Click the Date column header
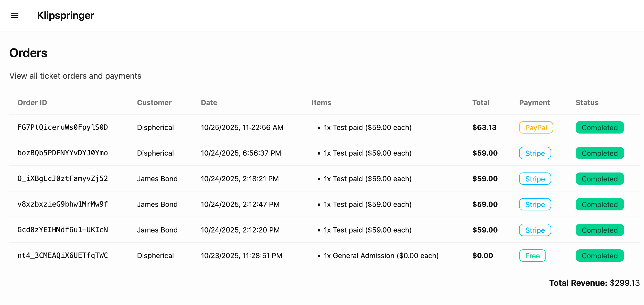Screen dimensions: 644x305 (x=209, y=103)
